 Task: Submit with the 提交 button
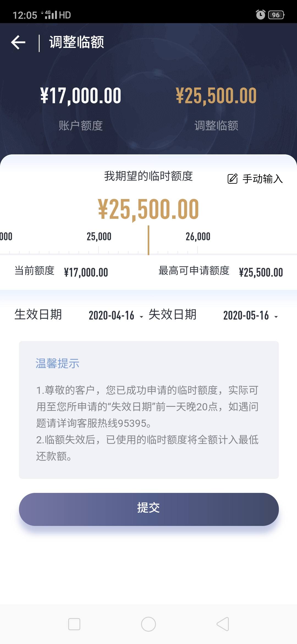149,509
